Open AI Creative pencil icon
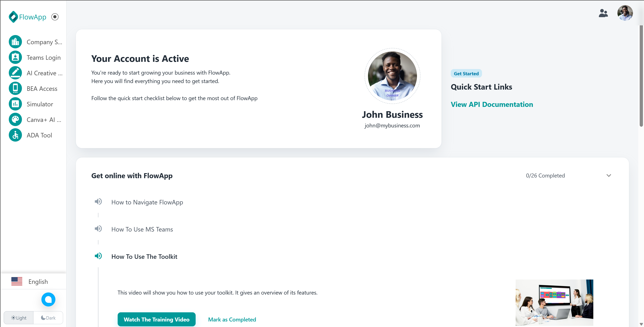Image resolution: width=644 pixels, height=327 pixels. [x=15, y=73]
